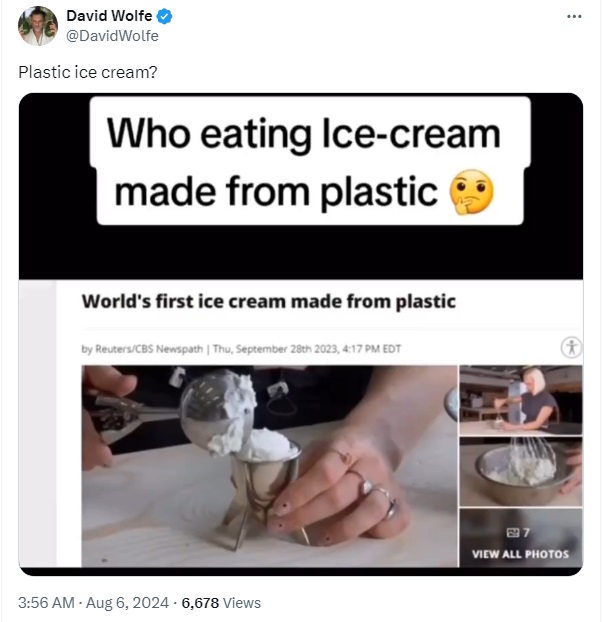Open the whisk in bowl thumbnail

point(520,470)
